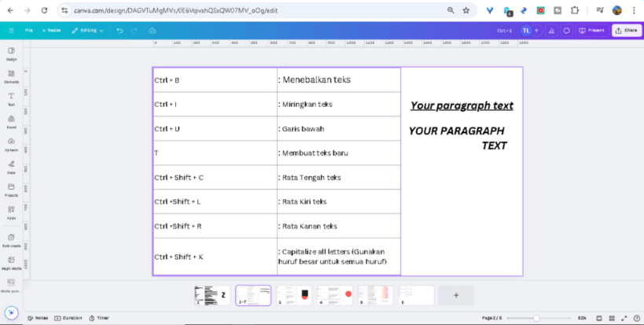Click the 'Ctrl + Shift + C' cell
This screenshot has width=644, height=325.
[x=215, y=178]
